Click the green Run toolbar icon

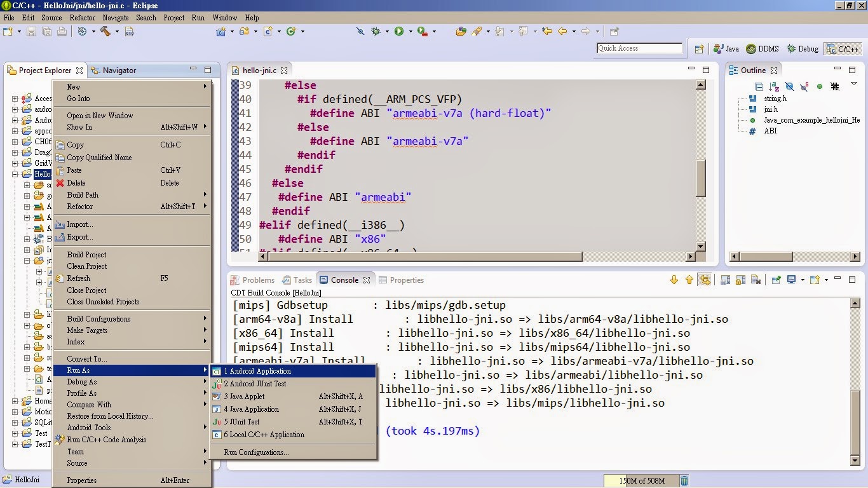coord(399,31)
